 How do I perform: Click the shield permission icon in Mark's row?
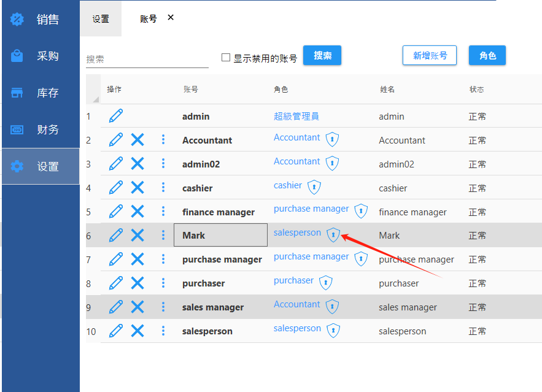click(x=333, y=234)
